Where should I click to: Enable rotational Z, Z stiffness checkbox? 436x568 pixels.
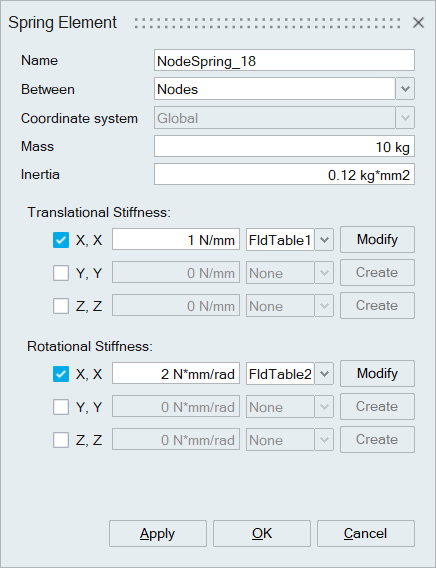click(x=61, y=440)
